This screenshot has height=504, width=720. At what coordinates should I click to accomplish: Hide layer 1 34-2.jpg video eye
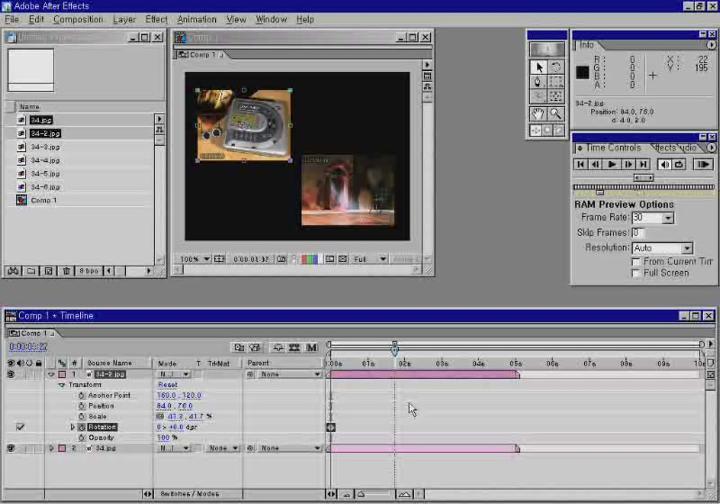click(x=11, y=375)
